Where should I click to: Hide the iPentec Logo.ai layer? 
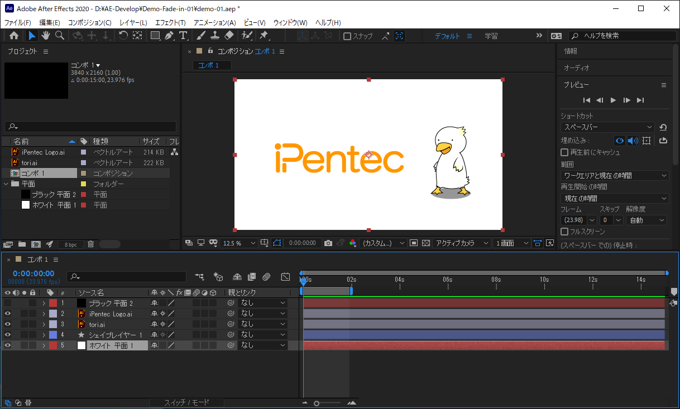pos(8,314)
